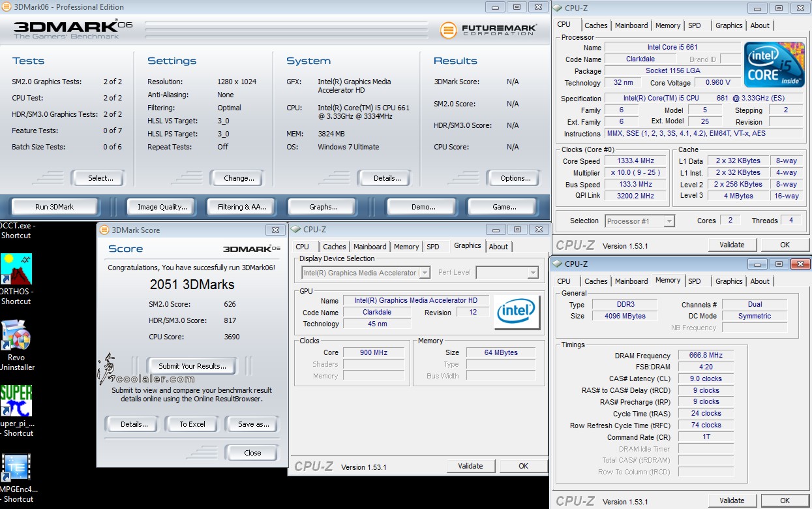Switch to Caches tab in the Processor CPU-Z window
The image size is (812, 509).
click(595, 25)
